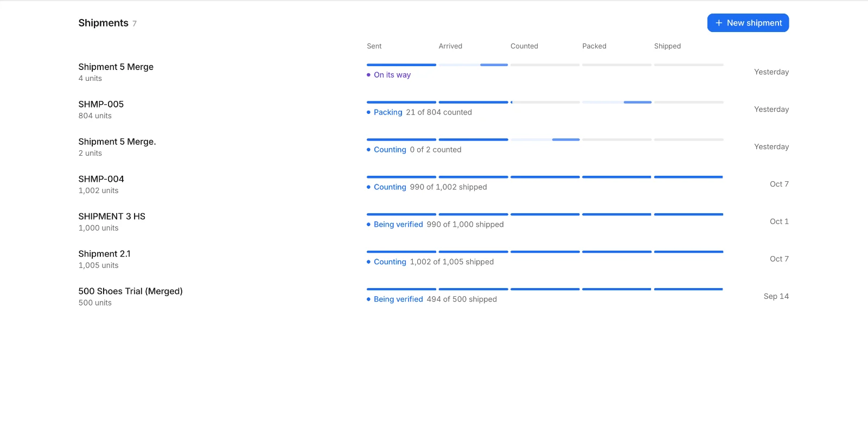Click the Packed column header
The image size is (868, 447).
pos(594,46)
